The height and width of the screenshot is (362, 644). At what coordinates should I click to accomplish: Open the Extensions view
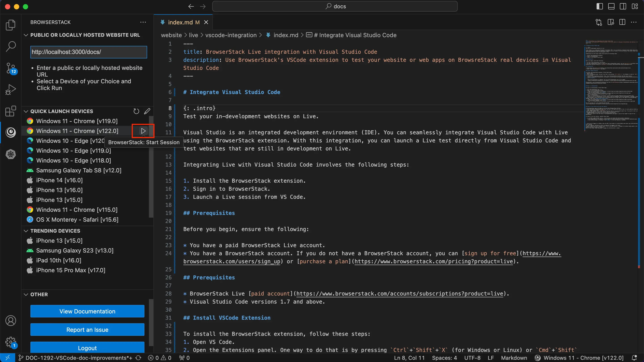coord(11,111)
